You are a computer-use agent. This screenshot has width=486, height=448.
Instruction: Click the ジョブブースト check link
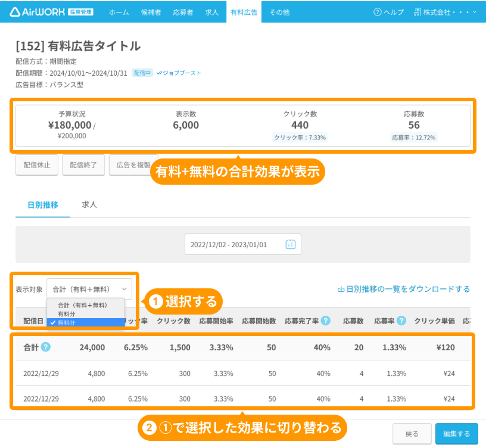click(x=179, y=73)
